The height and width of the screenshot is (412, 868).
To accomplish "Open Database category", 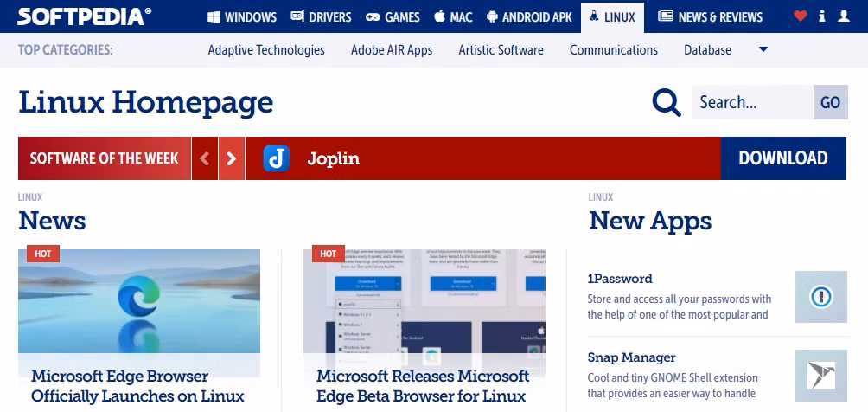I will pyautogui.click(x=707, y=50).
